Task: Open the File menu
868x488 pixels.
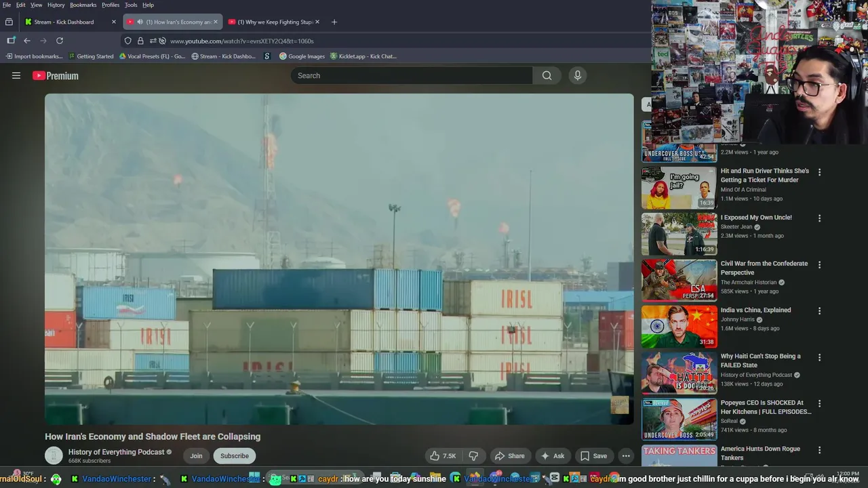Action: 7,5
